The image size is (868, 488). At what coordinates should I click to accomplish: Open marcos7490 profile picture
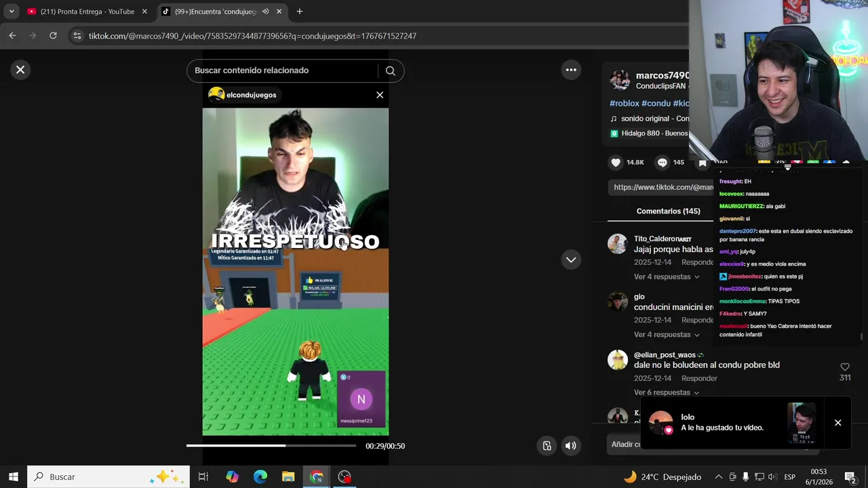point(620,80)
